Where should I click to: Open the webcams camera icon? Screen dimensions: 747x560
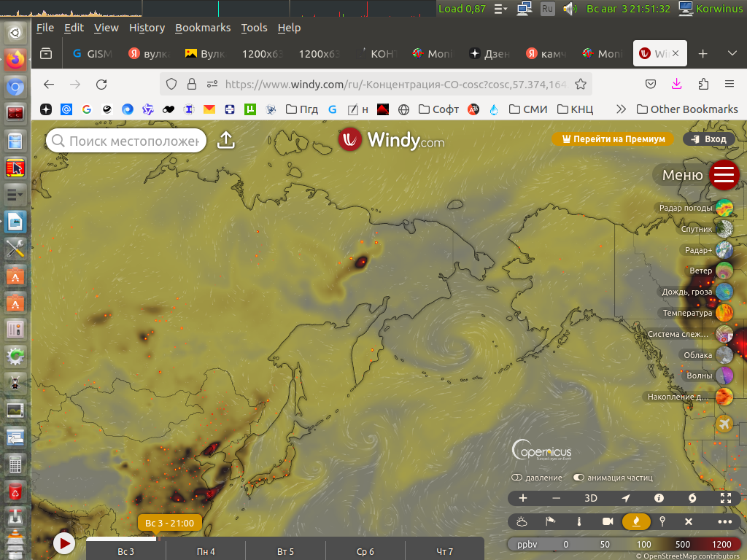[608, 522]
